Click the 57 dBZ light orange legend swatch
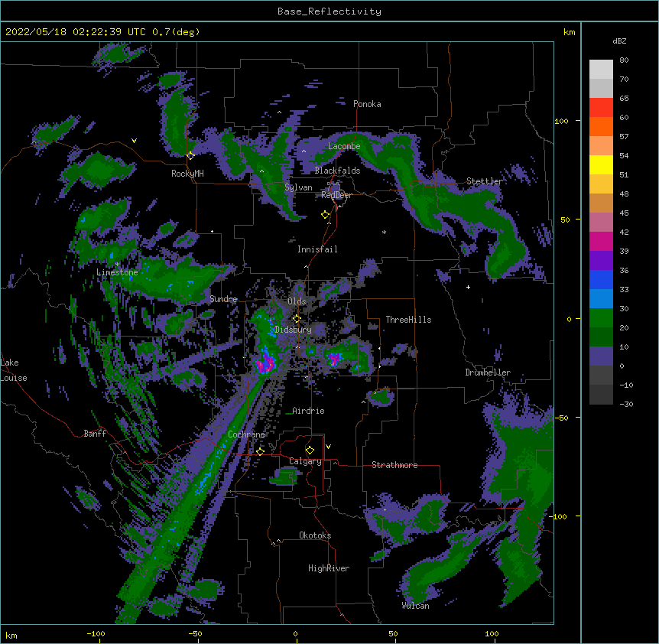 (601, 146)
